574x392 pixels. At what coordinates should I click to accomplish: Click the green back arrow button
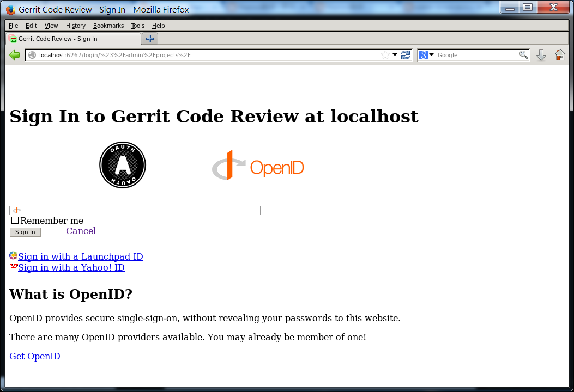14,55
